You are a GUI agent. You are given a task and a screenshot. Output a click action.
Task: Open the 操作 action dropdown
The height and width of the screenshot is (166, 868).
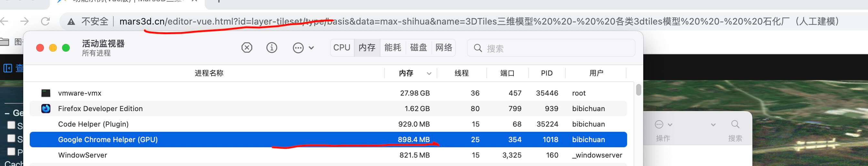pos(663,125)
